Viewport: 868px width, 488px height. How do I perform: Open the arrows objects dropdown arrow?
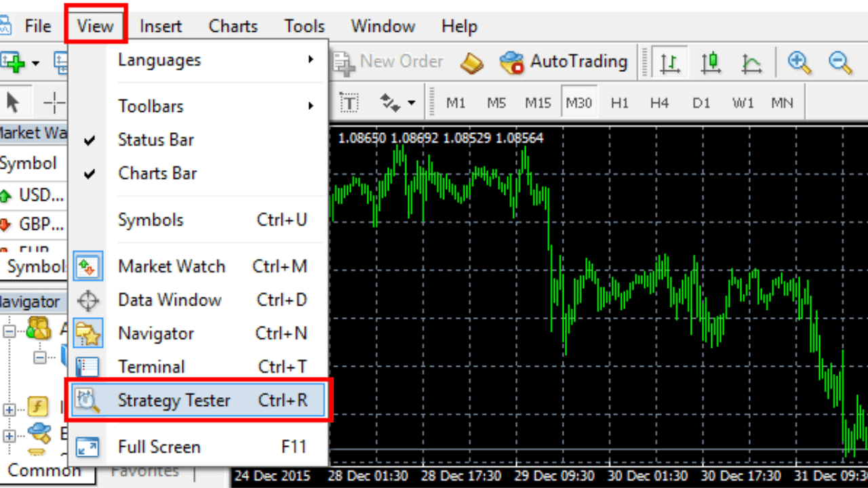pos(412,103)
